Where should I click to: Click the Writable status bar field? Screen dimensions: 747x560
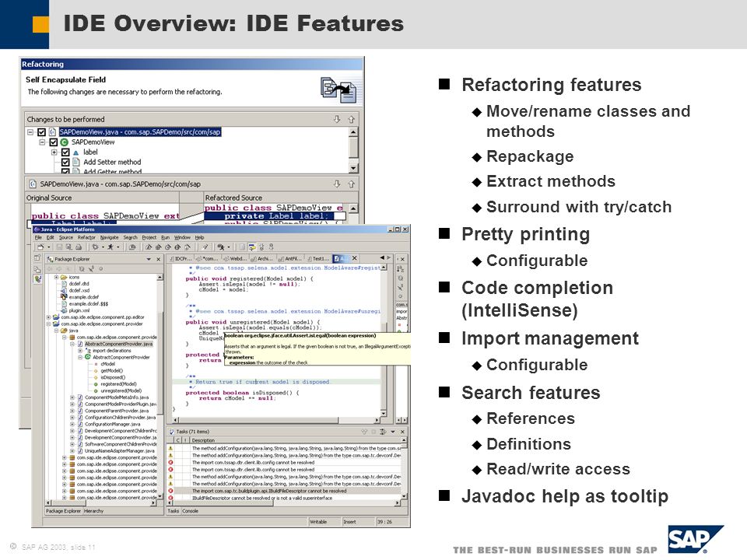click(x=324, y=522)
